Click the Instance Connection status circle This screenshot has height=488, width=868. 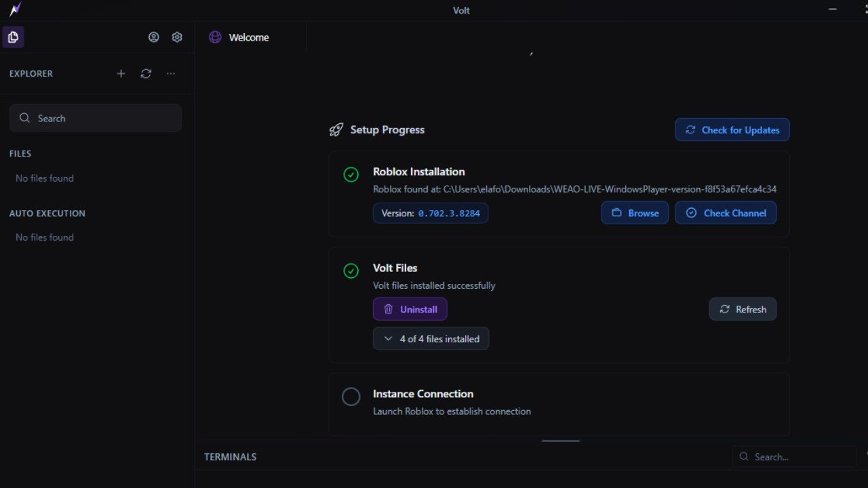tap(351, 396)
